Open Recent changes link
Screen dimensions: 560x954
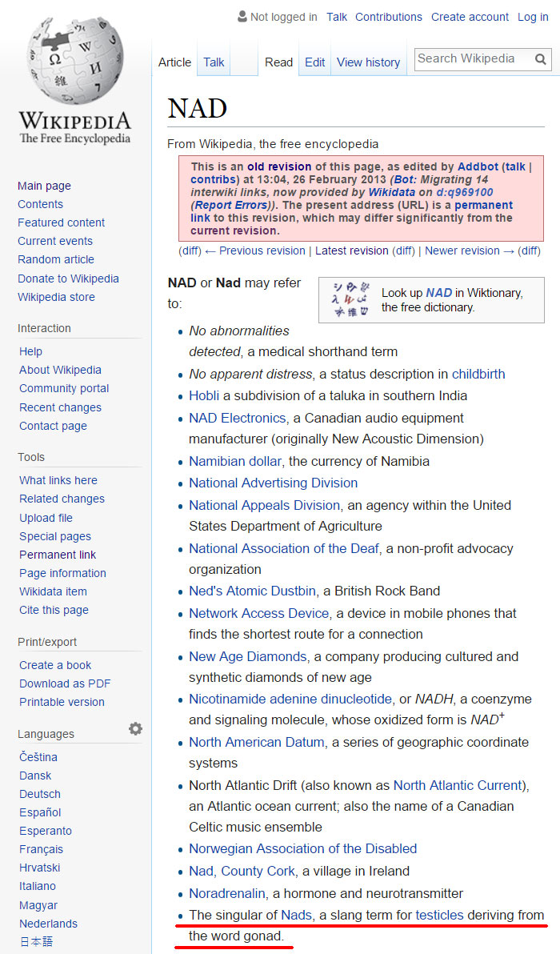[60, 407]
